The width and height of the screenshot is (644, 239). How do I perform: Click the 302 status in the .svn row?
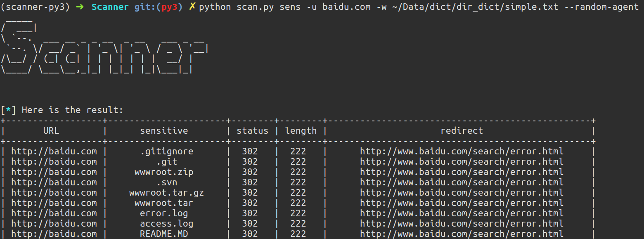(x=250, y=182)
